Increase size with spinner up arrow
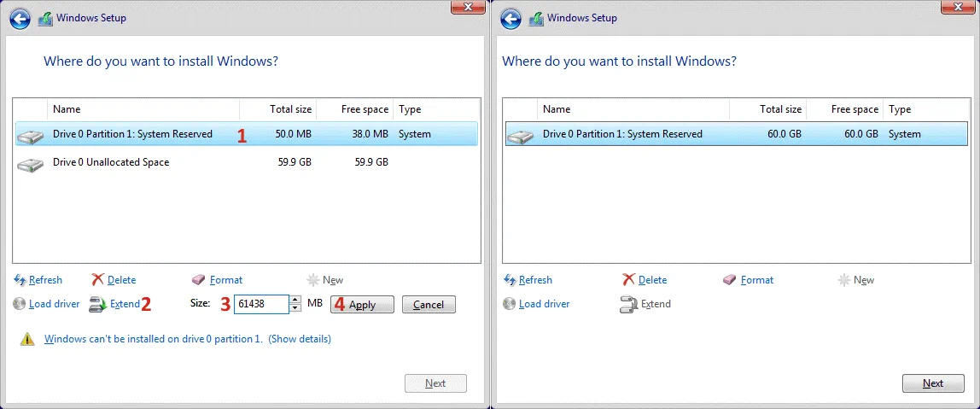This screenshot has width=980, height=409. pos(295,300)
